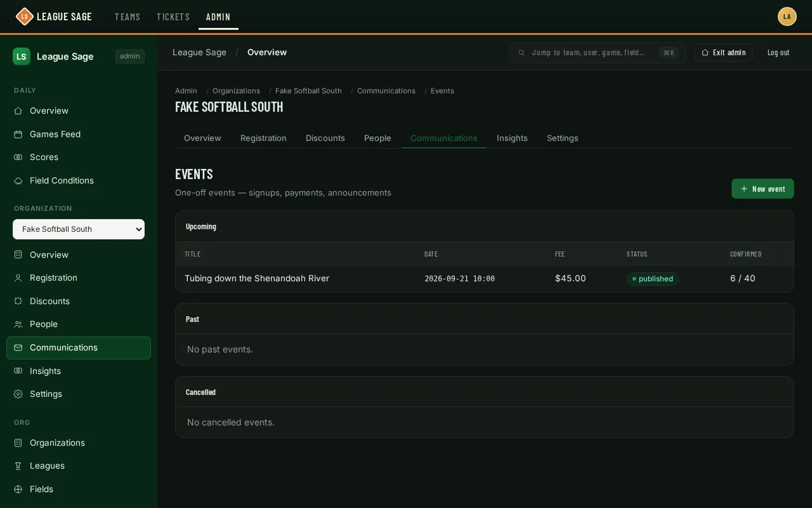Click the New event button
Image resolution: width=812 pixels, height=508 pixels.
[x=763, y=189]
